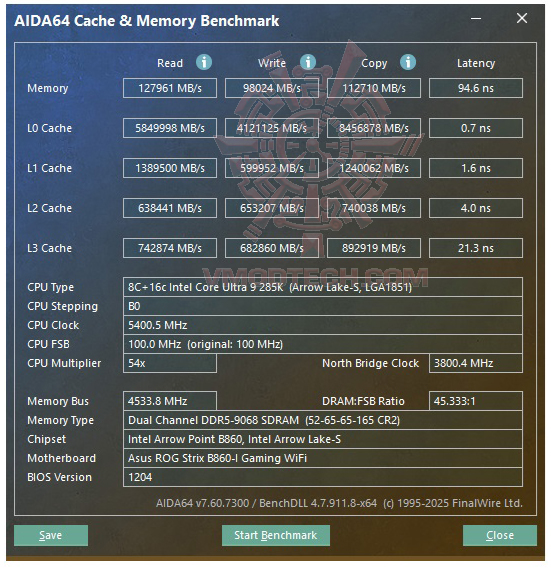This screenshot has width=551, height=570.
Task: Click the L0 Cache copy value 8456878 MB/s
Action: pyautogui.click(x=374, y=128)
